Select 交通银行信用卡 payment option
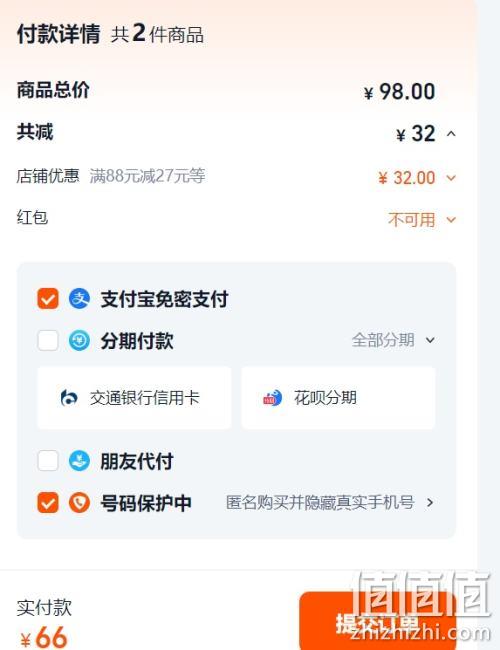The height and width of the screenshot is (650, 500). click(134, 398)
